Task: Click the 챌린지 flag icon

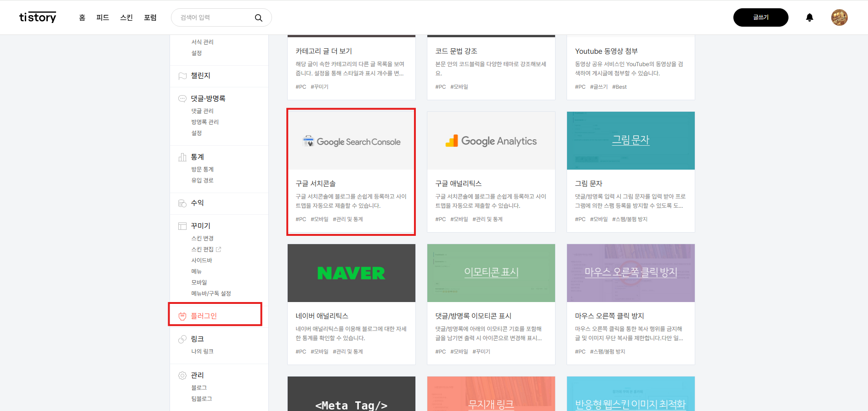Action: (x=182, y=76)
